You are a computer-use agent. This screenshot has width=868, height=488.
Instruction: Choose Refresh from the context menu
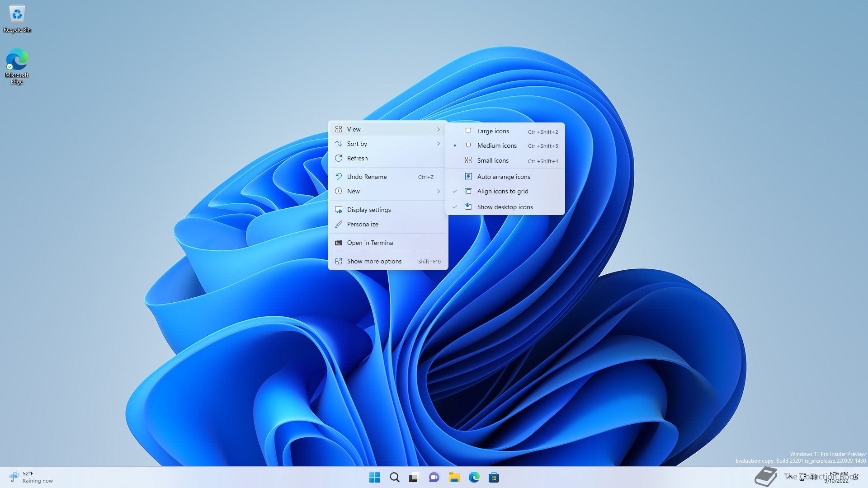tap(388, 158)
